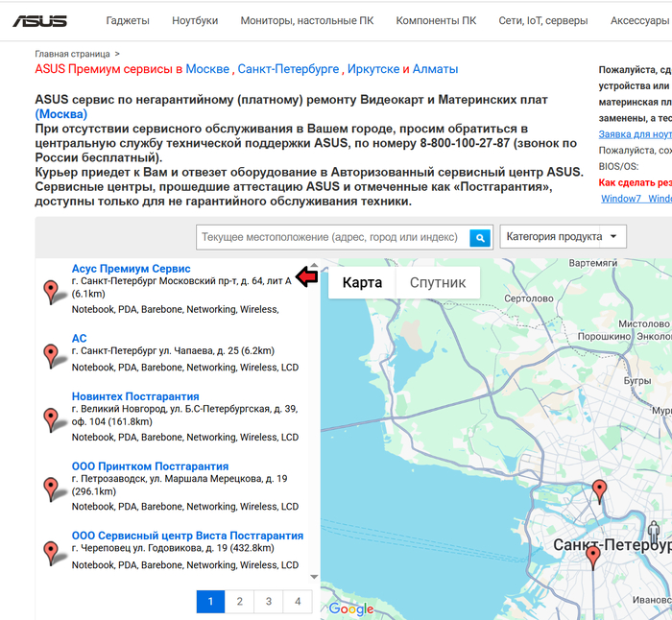
Task: Click the Текущее местоположение search field
Action: point(332,237)
